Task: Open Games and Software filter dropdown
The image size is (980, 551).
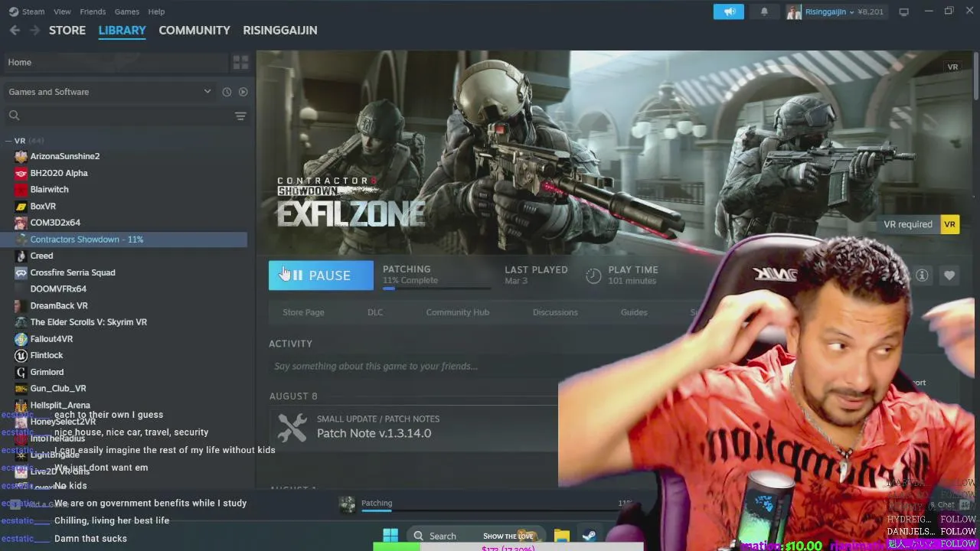Action: (109, 92)
